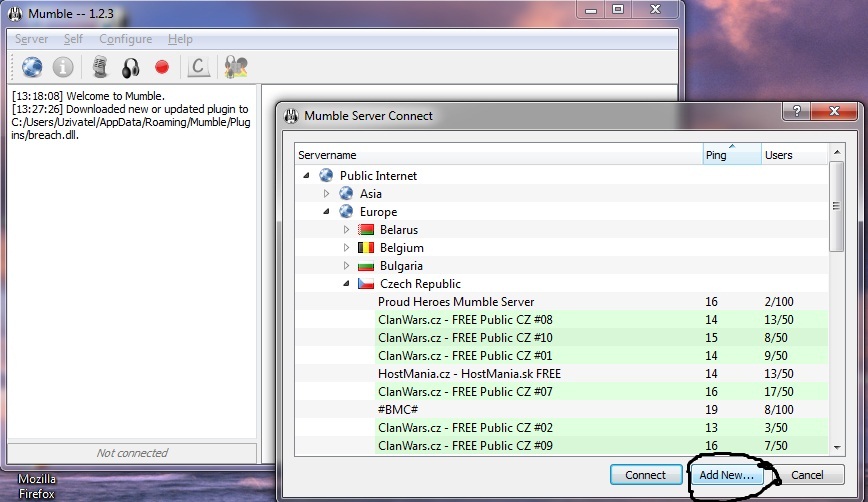
Task: Expand the Belarus server list
Action: tap(346, 229)
